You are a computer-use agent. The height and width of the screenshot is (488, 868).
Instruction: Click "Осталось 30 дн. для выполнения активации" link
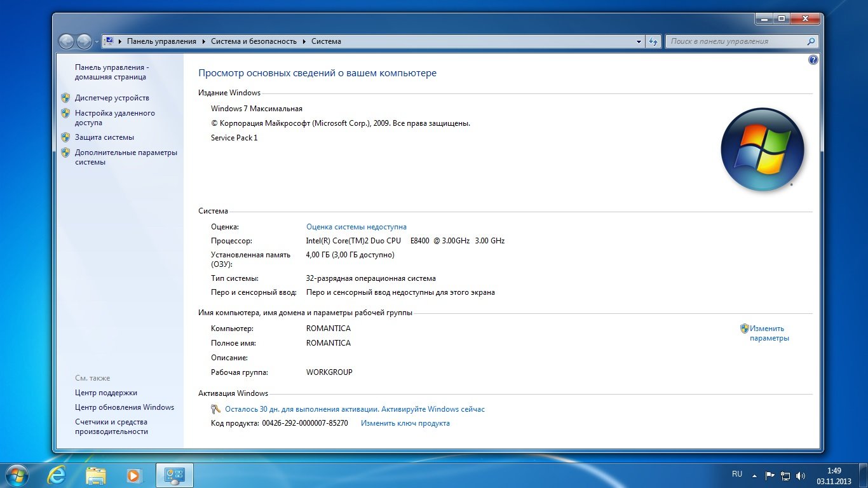355,409
